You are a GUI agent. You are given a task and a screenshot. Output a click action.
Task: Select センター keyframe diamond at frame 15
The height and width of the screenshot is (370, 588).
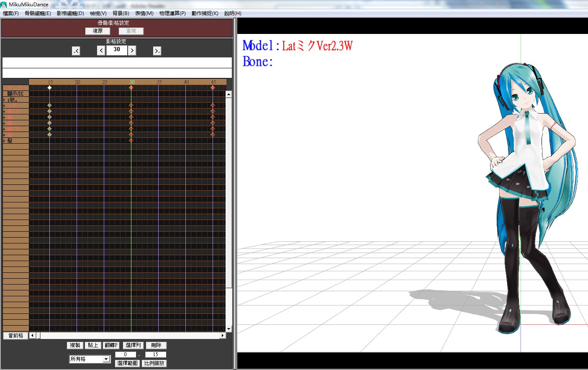point(49,88)
